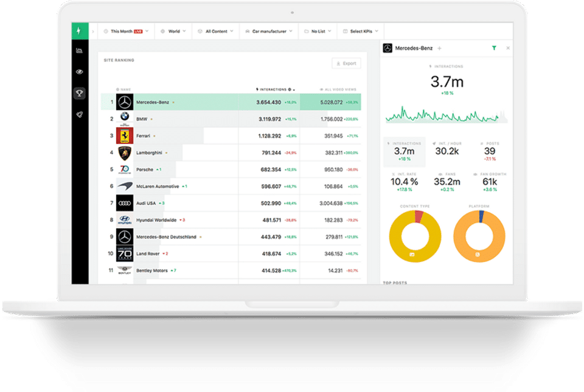
Task: Click the McLaren Automotive logo
Action: coord(124,186)
